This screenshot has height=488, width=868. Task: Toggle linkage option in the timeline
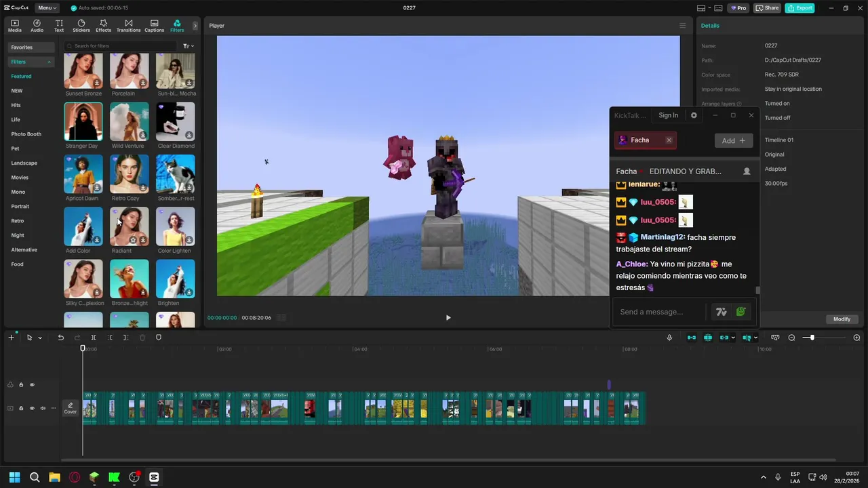(724, 338)
